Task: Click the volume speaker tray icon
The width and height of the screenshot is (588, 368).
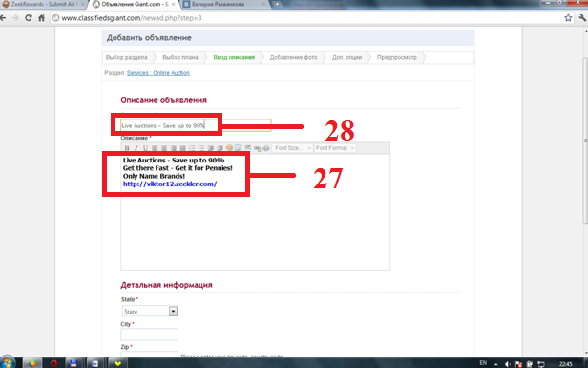Action: pos(508,364)
